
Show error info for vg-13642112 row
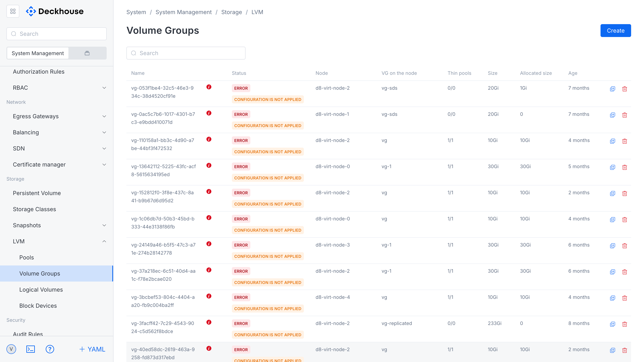pyautogui.click(x=209, y=165)
